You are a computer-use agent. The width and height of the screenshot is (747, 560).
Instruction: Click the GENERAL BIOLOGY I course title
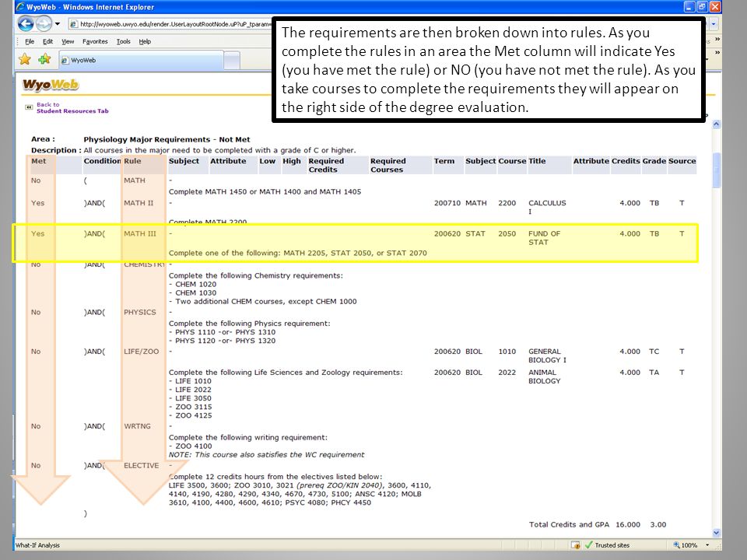point(547,355)
